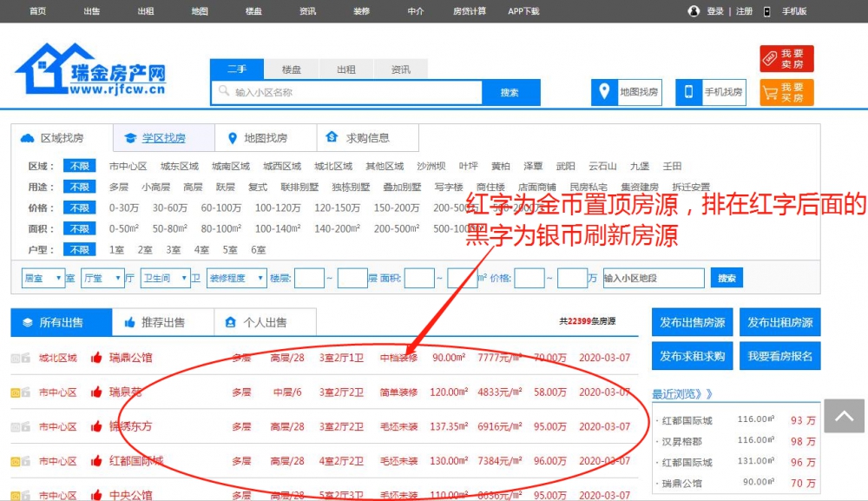This screenshot has width=868, height=501.
Task: Click the back-to-top arrow button
Action: (844, 417)
